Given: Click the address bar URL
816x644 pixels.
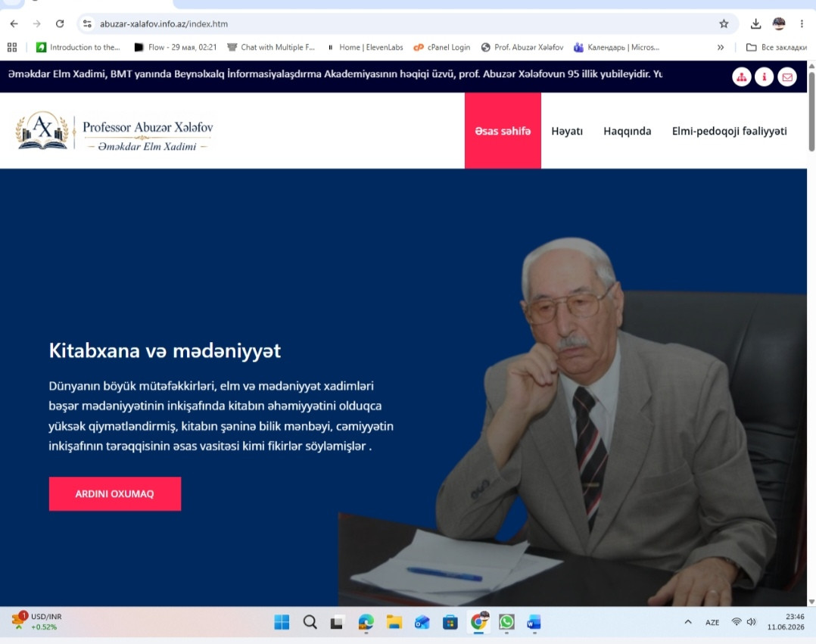Looking at the screenshot, I should (x=164, y=24).
